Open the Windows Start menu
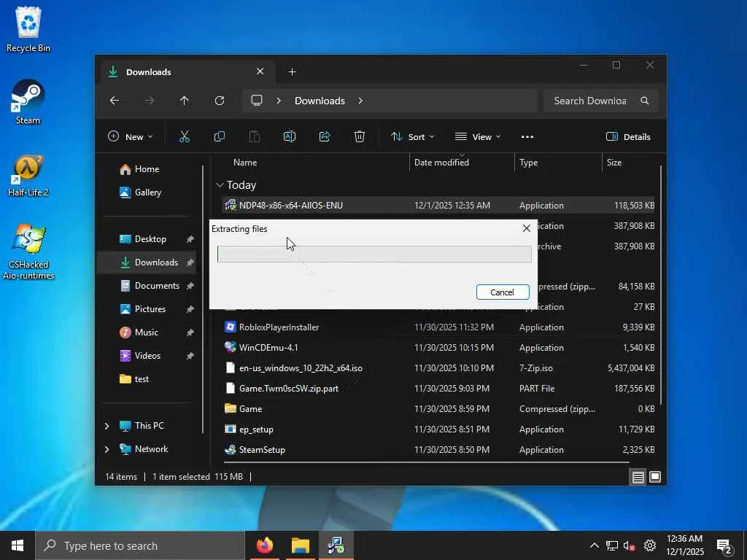 coord(18,545)
